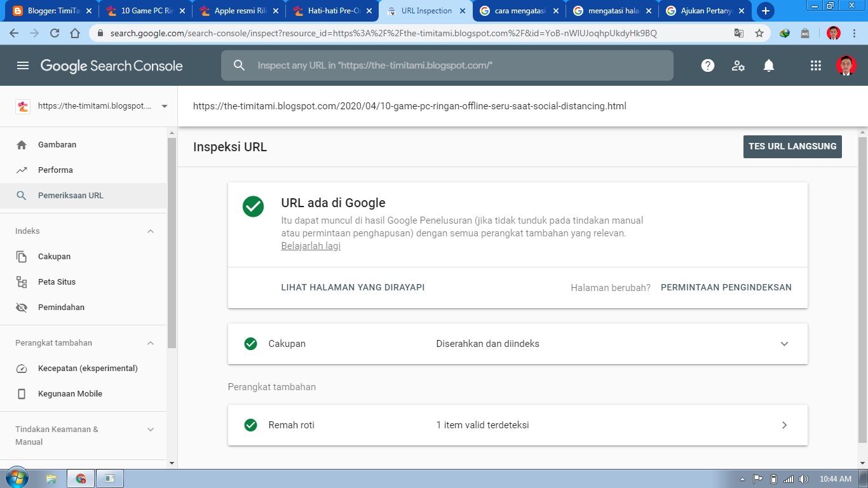Switch to the 10 Game PC Ringan tab
This screenshot has height=488, width=868.
click(x=146, y=11)
